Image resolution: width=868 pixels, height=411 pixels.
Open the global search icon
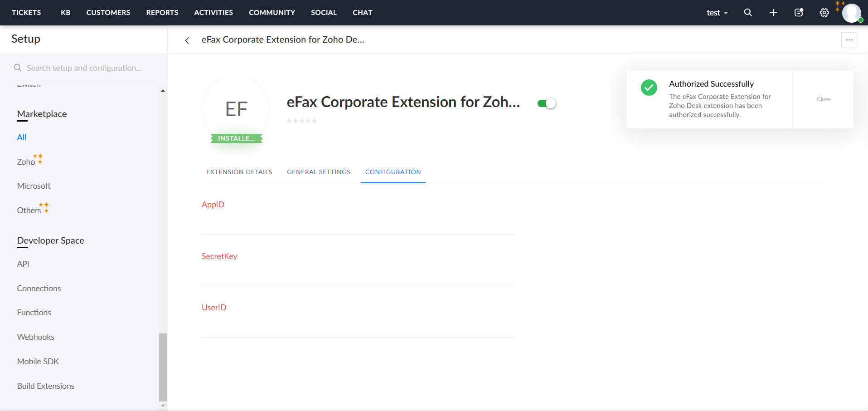coord(748,13)
